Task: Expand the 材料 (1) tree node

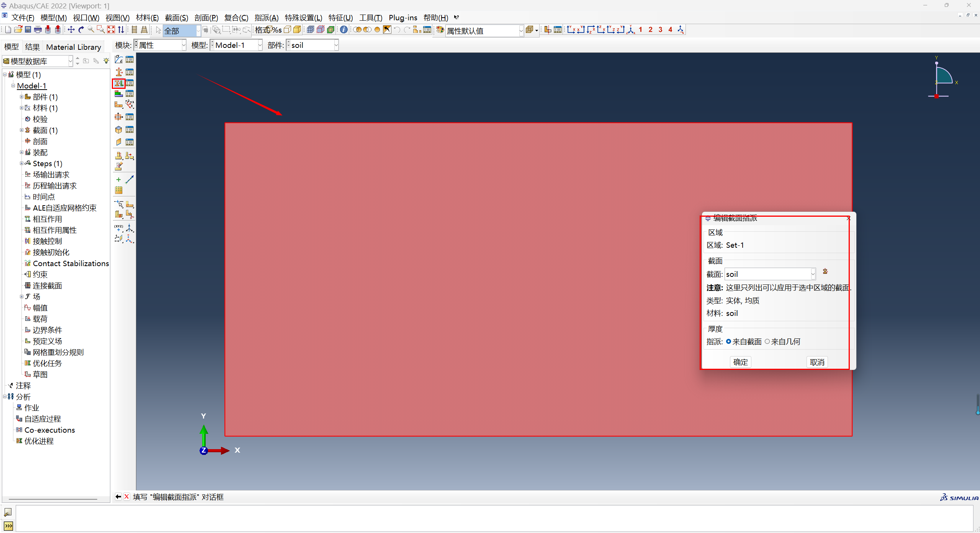Action: click(x=21, y=108)
